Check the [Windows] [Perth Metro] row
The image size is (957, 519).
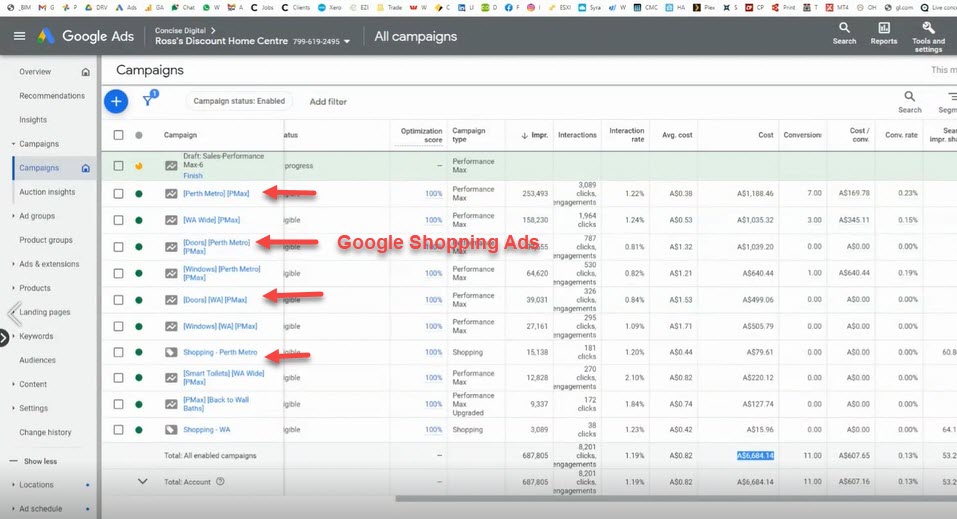click(x=118, y=273)
